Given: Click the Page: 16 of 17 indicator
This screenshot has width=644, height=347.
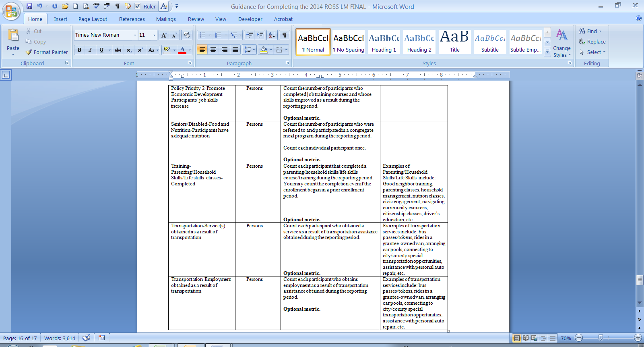Looking at the screenshot, I should [20, 338].
